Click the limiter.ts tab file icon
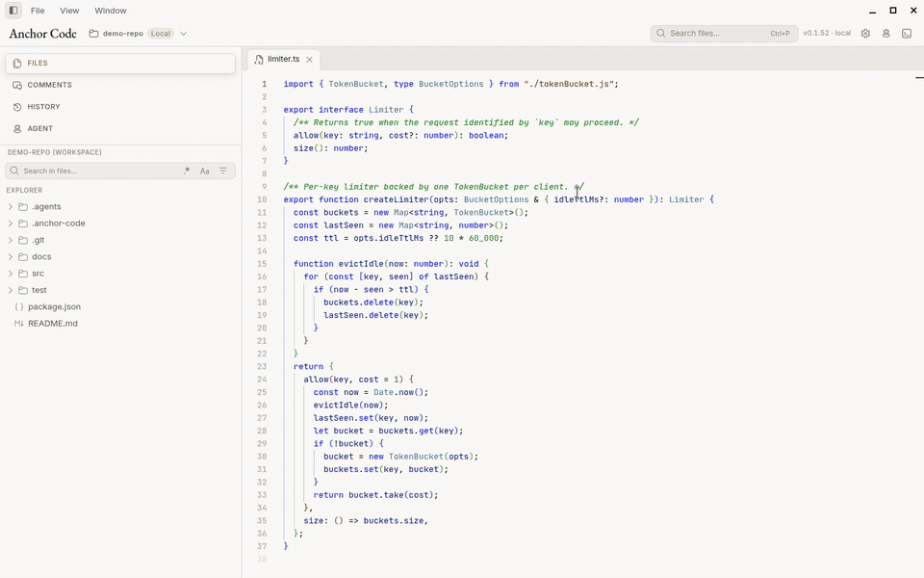The image size is (924, 578). click(259, 59)
